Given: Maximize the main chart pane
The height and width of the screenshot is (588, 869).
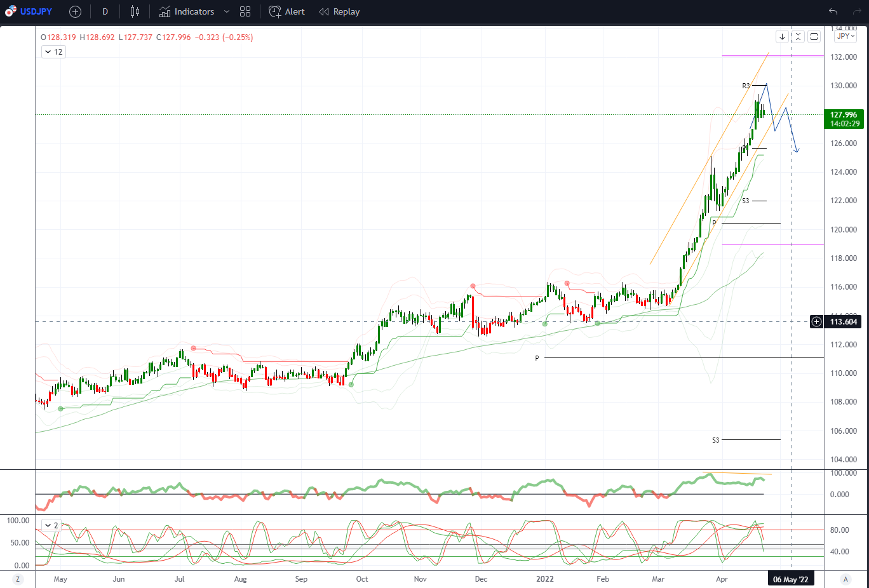Looking at the screenshot, I should point(814,37).
